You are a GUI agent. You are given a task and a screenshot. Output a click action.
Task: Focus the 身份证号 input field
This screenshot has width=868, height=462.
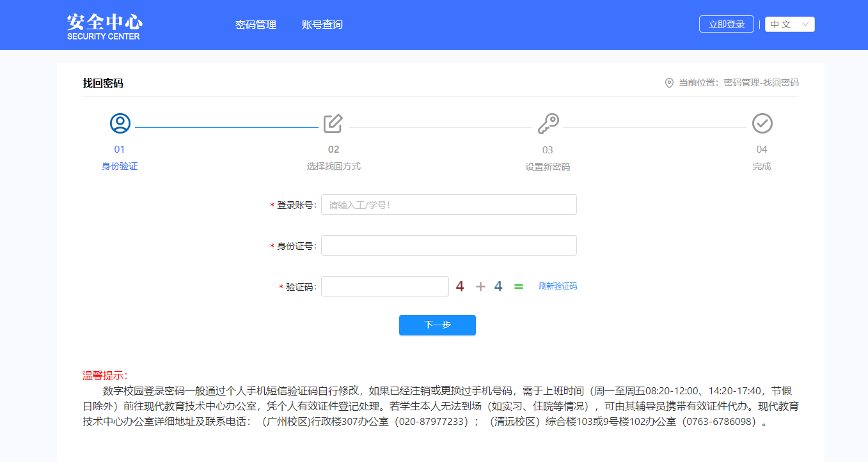448,245
